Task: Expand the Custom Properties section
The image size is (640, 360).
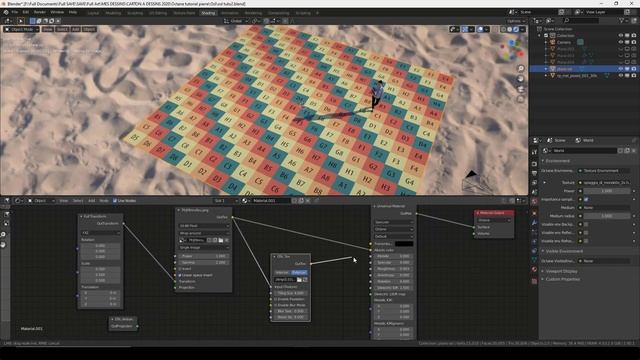Action: [x=562, y=279]
